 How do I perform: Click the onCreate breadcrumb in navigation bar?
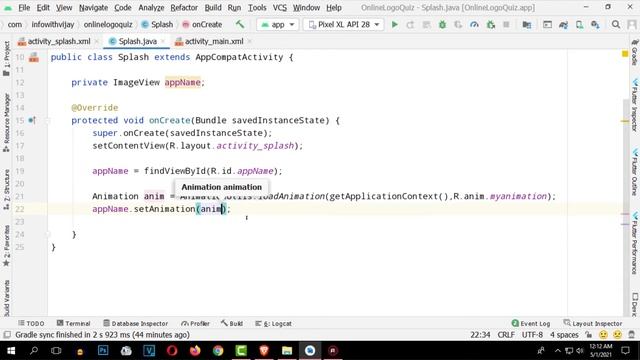tap(202, 24)
